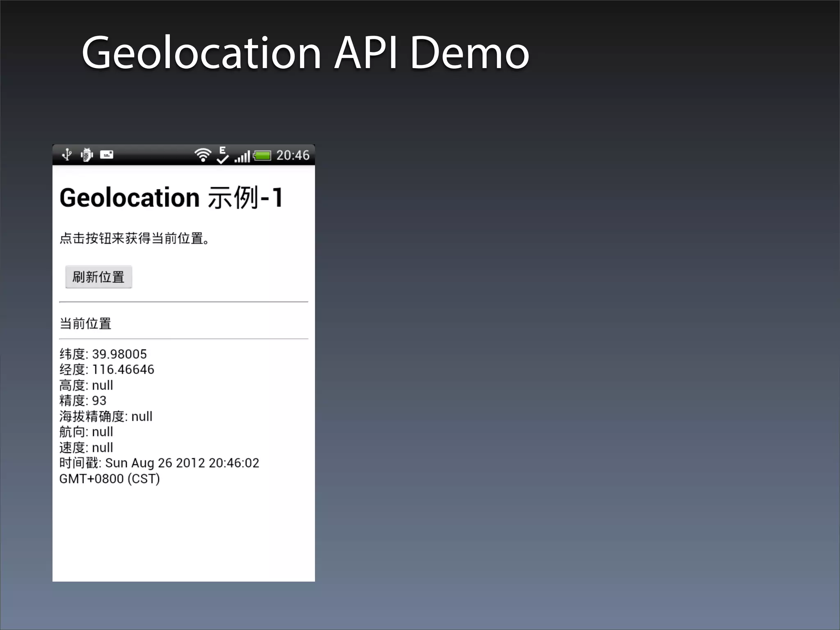The image size is (840, 630).
Task: Select the 精度: 93 accuracy line
Action: click(83, 400)
